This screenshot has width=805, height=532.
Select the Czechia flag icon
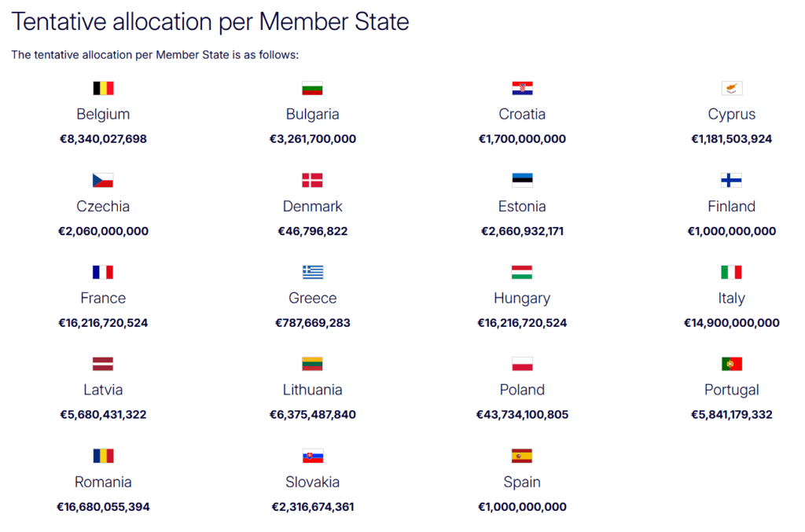pyautogui.click(x=103, y=180)
